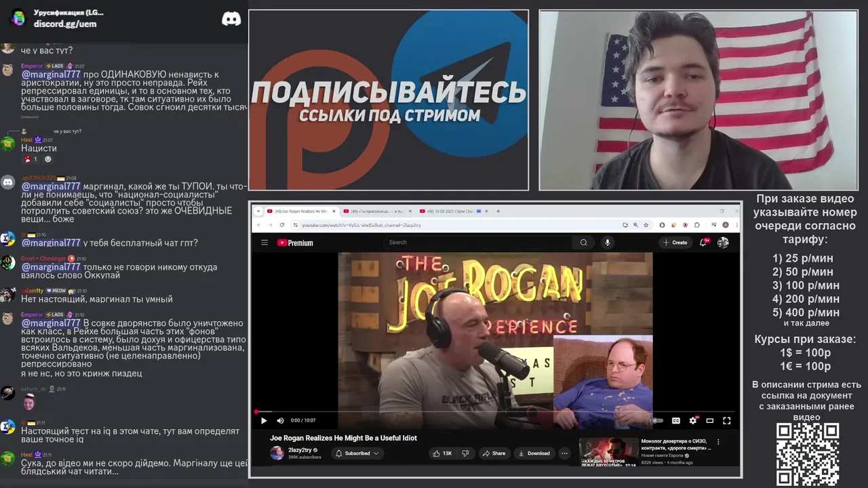The height and width of the screenshot is (488, 868).
Task: Focus the YouTube search field
Action: pyautogui.click(x=478, y=242)
